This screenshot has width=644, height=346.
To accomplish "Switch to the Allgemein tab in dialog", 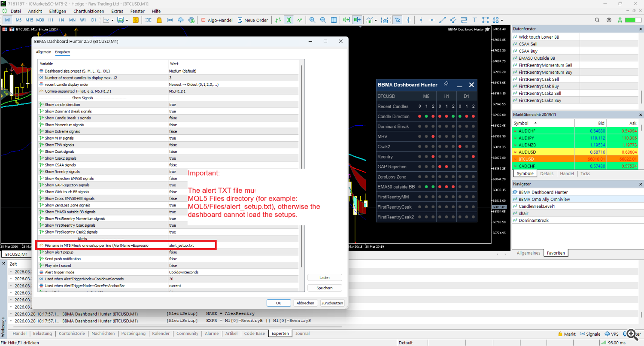I will tap(43, 52).
